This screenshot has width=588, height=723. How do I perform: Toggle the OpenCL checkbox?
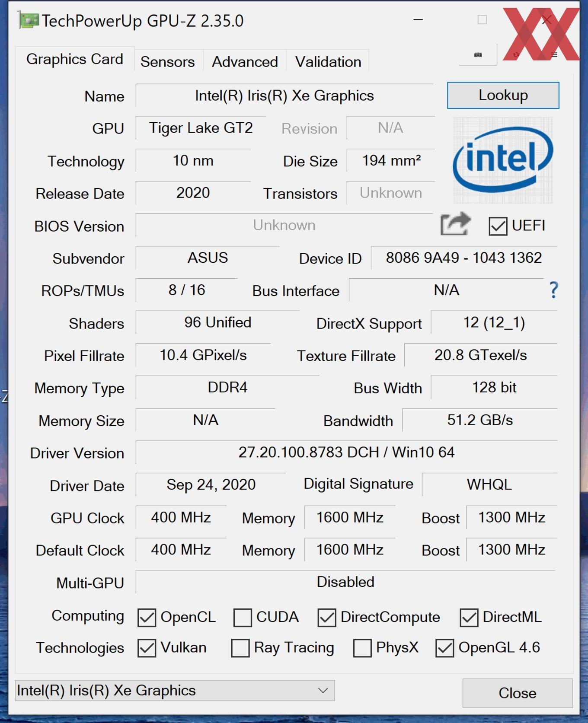pyautogui.click(x=147, y=618)
